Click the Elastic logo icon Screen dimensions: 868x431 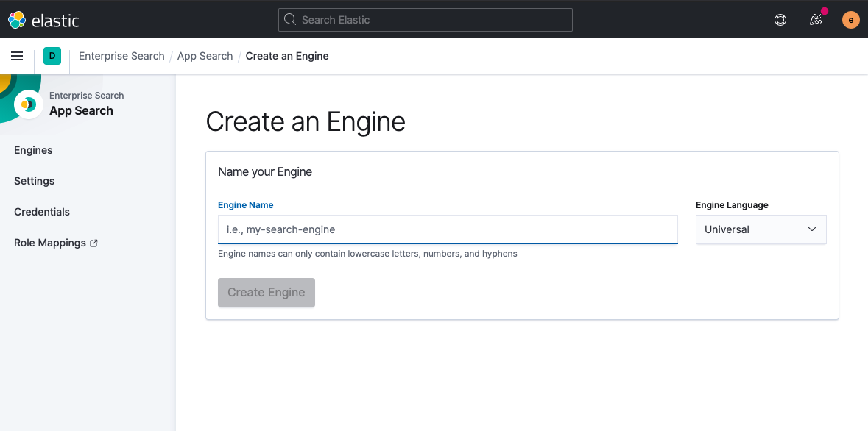[17, 20]
